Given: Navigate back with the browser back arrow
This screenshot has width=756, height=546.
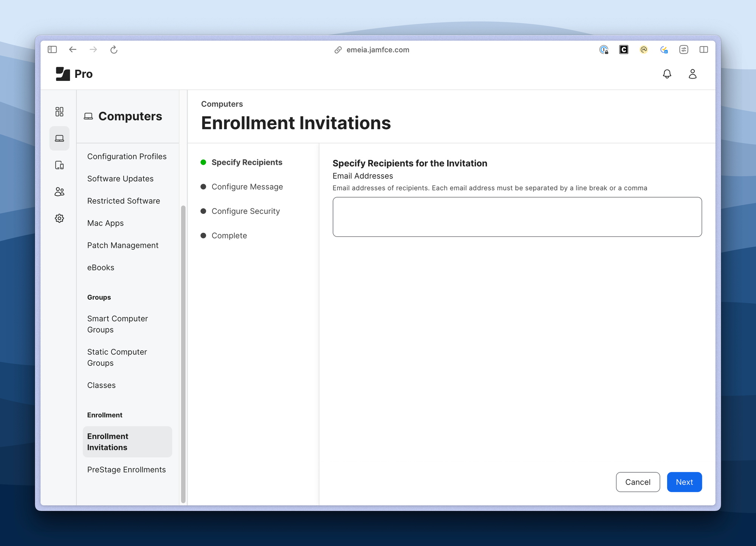Looking at the screenshot, I should [73, 49].
